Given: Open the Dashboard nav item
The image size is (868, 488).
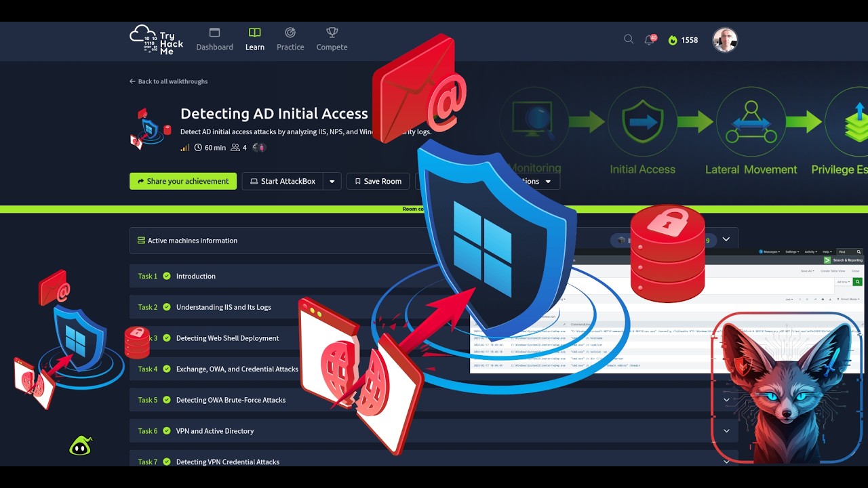Looking at the screenshot, I should (214, 40).
